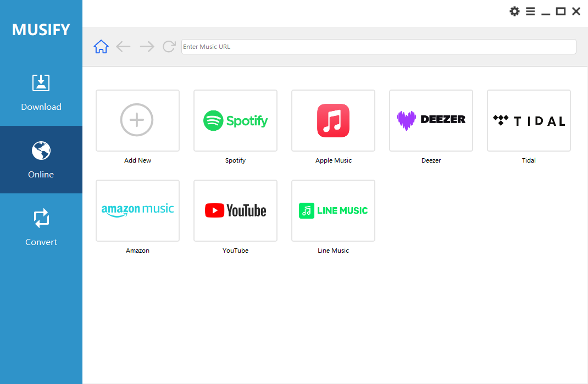This screenshot has height=384, width=588.
Task: Focus the Enter Music URL field
Action: [379, 47]
